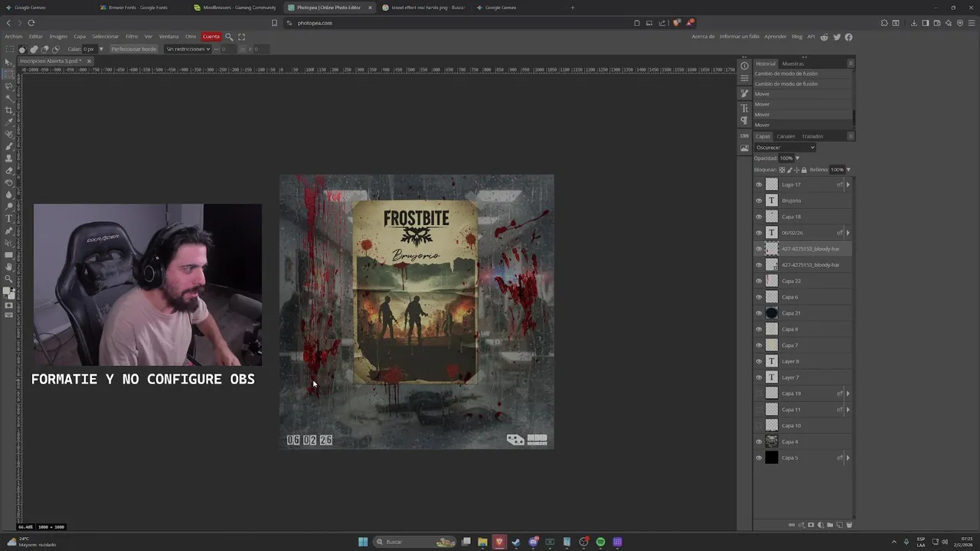Screen dimensions: 980x551
Task: Toggle fullscreen mode icon in the menu bar
Action: point(241,37)
